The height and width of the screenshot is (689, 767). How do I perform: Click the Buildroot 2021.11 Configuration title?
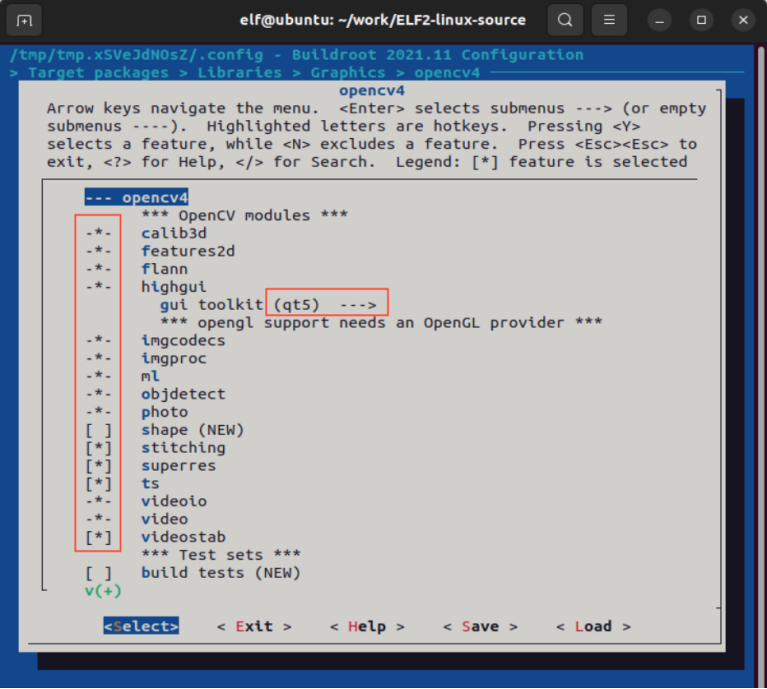438,55
